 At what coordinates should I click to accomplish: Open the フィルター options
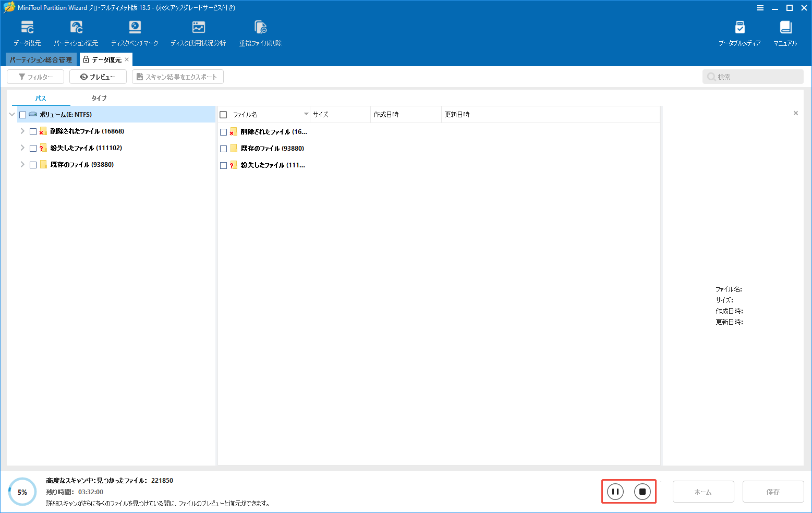(x=35, y=76)
